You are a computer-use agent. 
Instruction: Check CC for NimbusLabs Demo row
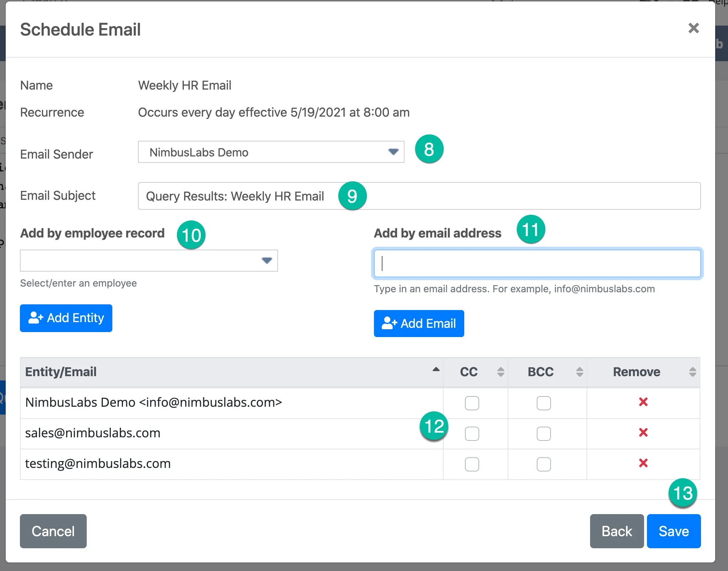[472, 403]
